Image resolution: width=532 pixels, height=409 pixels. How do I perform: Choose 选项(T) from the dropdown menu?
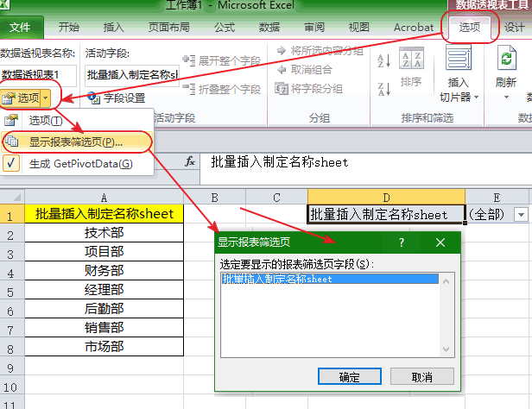[x=45, y=120]
